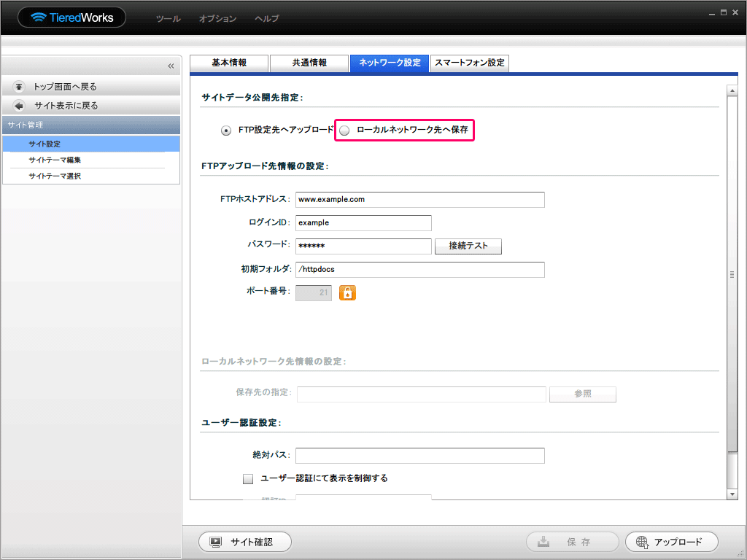Click the scroll down arrow of the settings panel
747x560 pixels.
pos(732,494)
